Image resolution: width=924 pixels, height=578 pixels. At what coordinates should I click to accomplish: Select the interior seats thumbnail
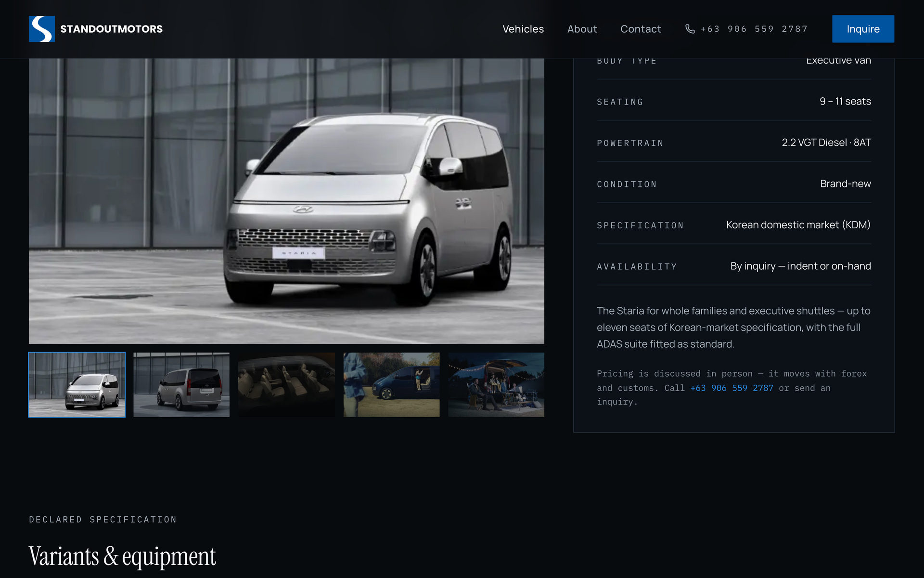(x=286, y=384)
